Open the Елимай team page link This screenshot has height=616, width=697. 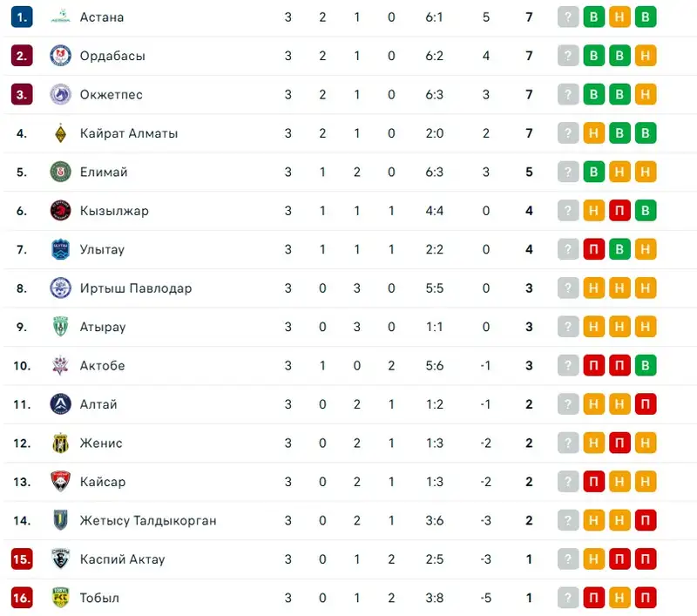pos(104,172)
